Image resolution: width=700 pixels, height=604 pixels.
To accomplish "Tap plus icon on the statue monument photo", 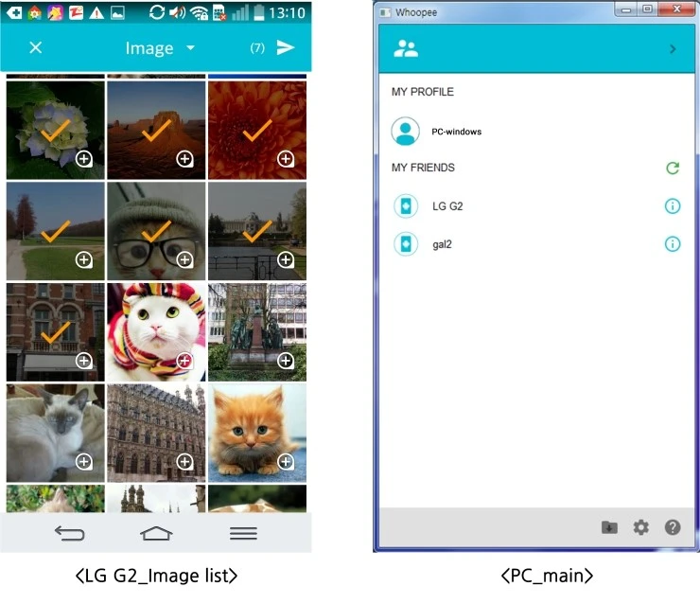I will [286, 361].
